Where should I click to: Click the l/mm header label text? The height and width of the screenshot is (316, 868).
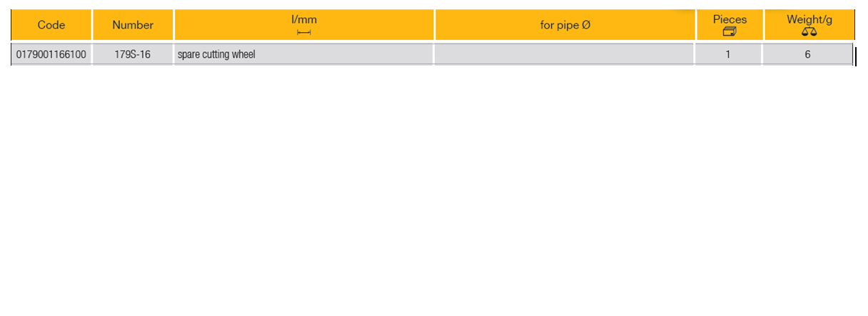tap(304, 19)
